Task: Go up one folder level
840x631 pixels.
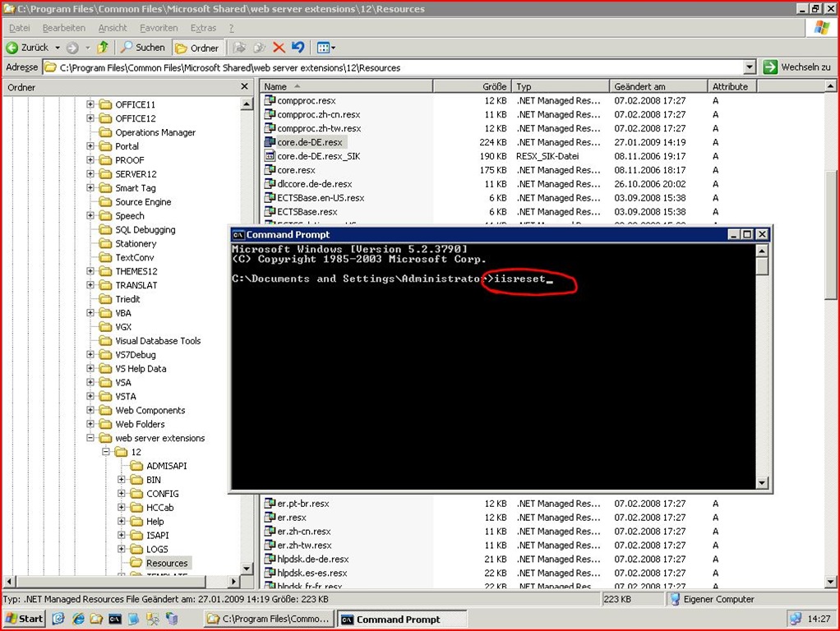Action: [x=103, y=48]
